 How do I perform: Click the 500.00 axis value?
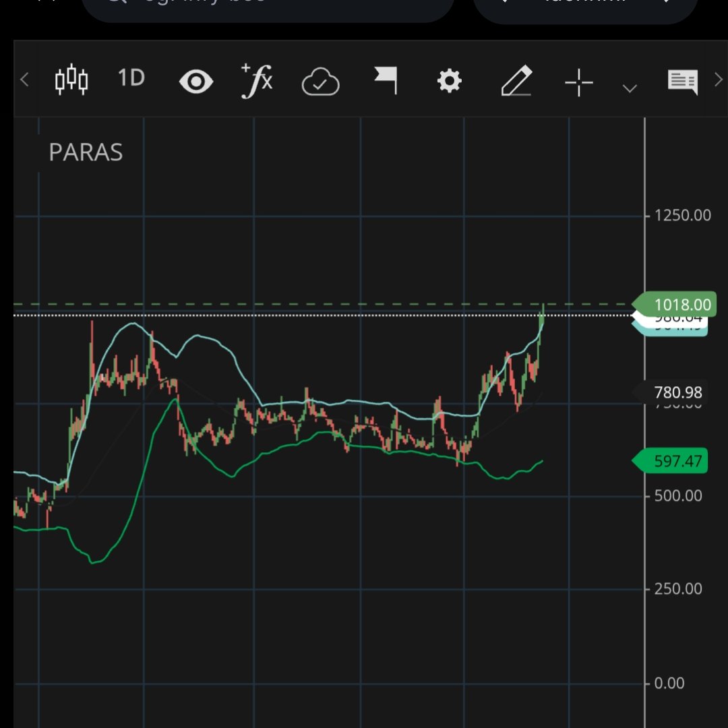point(678,496)
